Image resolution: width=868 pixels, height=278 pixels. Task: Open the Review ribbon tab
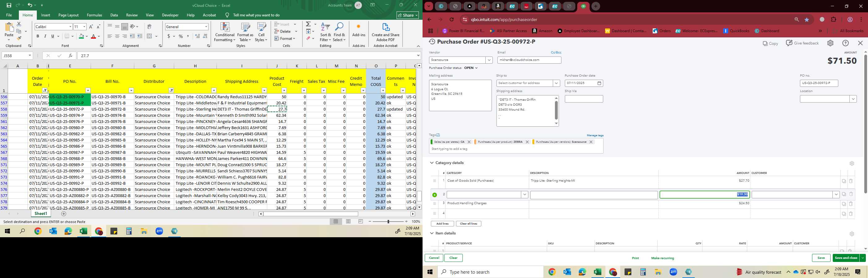point(132,15)
